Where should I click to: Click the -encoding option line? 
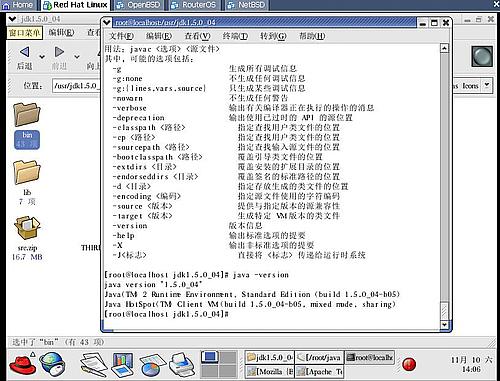[x=227, y=196]
